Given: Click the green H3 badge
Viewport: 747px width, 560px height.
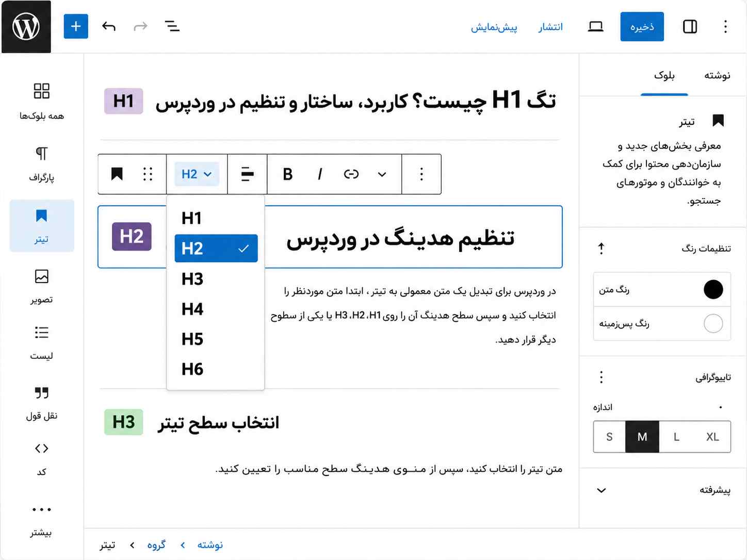Looking at the screenshot, I should click(x=123, y=422).
